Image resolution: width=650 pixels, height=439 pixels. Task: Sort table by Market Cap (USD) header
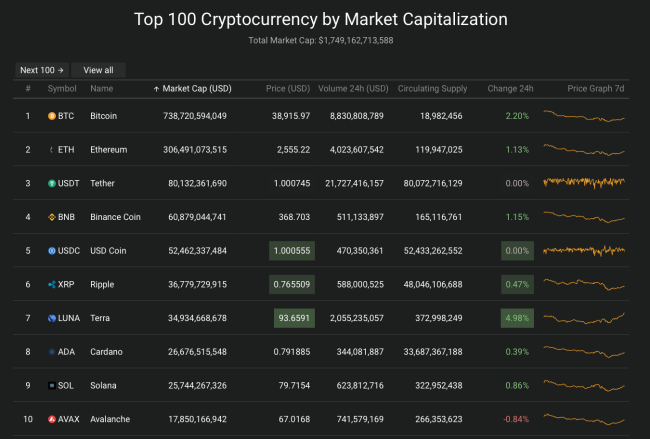point(197,89)
